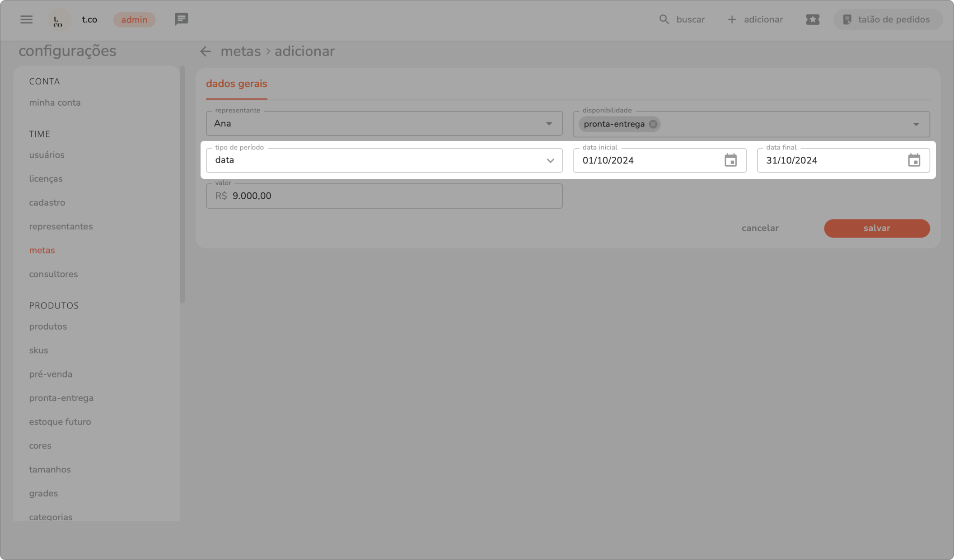Open calendar for data inicial
Image resolution: width=954 pixels, height=560 pixels.
[x=730, y=160]
